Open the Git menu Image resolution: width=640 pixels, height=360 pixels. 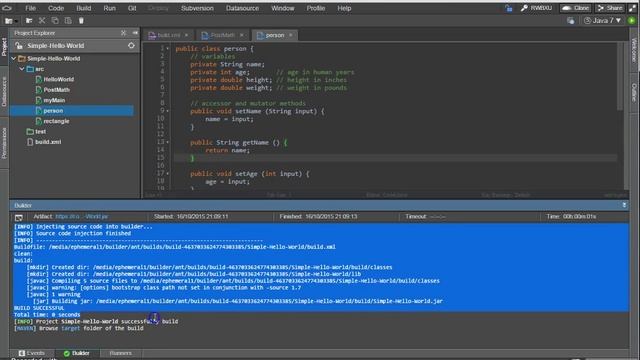pos(132,8)
